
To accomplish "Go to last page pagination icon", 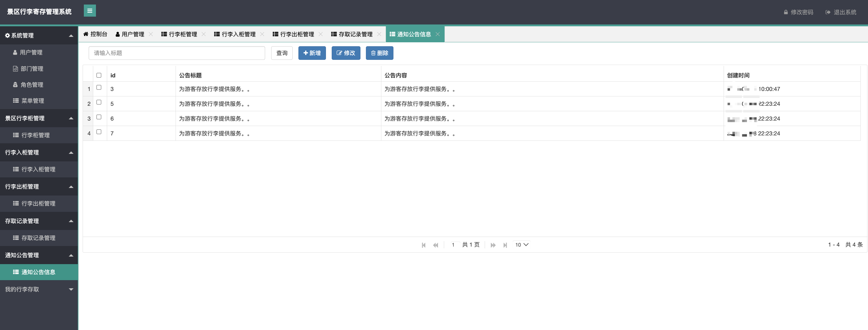I will [x=505, y=245].
